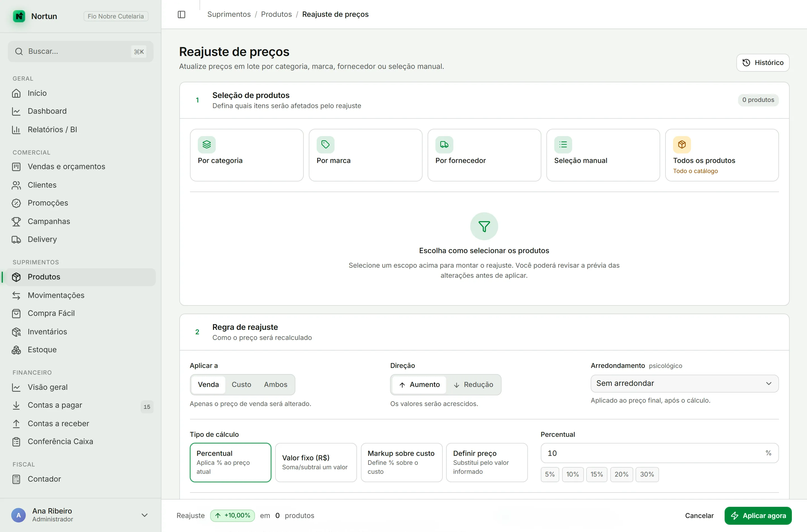Pick the 30% quick percentage chip
This screenshot has width=807, height=532.
coord(647,474)
